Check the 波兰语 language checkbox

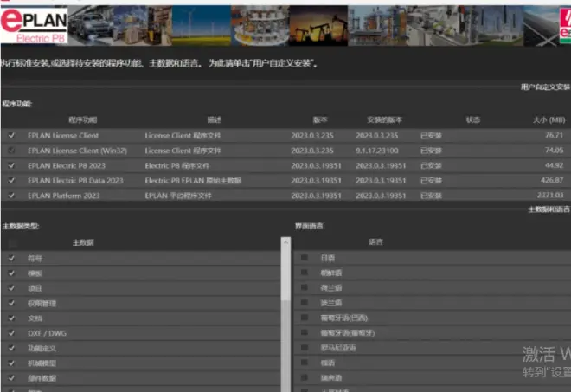tap(305, 303)
